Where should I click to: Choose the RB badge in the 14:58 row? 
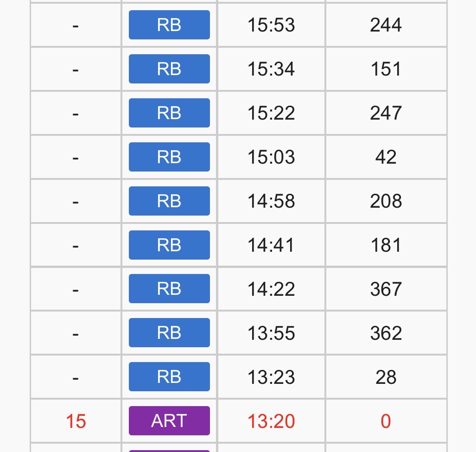click(169, 201)
